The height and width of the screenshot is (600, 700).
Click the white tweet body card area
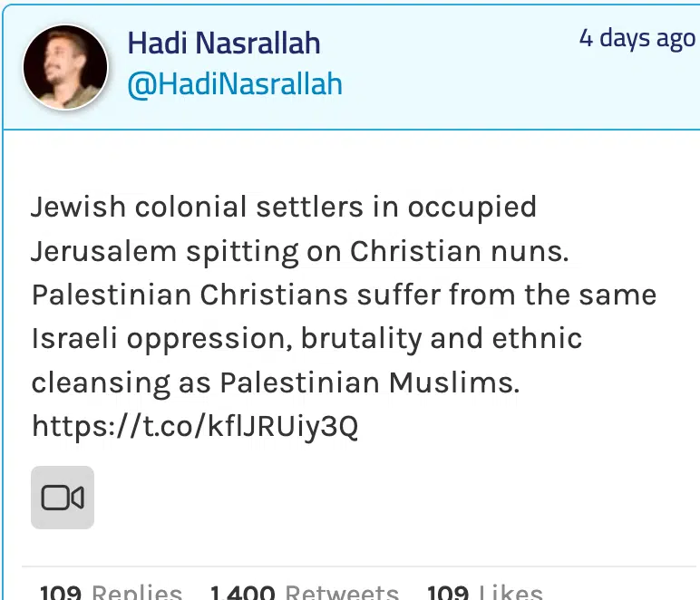(x=351, y=365)
